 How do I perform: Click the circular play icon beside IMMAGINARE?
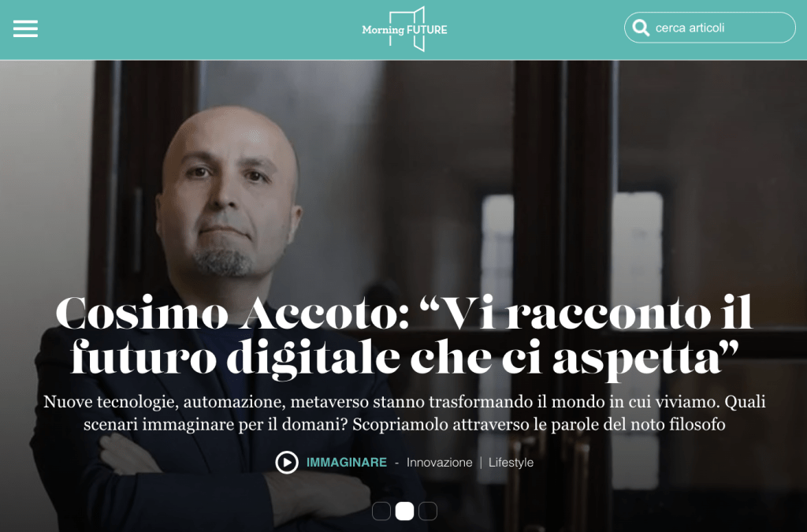287,462
